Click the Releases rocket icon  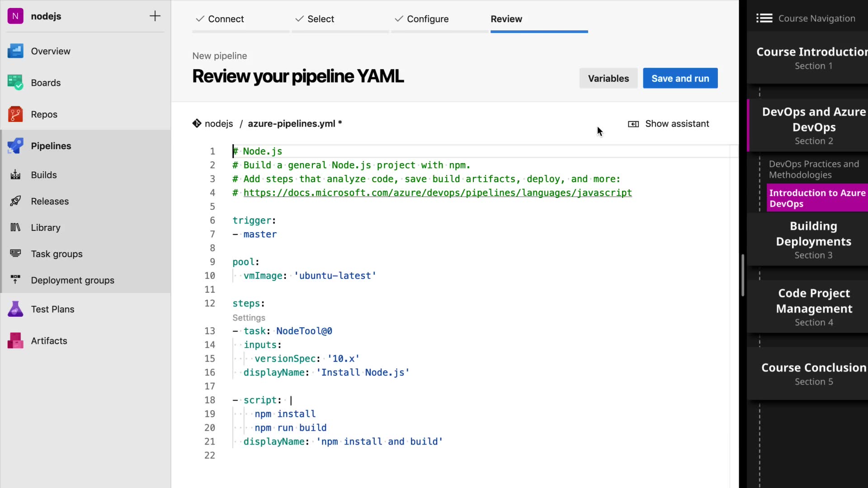tap(15, 201)
